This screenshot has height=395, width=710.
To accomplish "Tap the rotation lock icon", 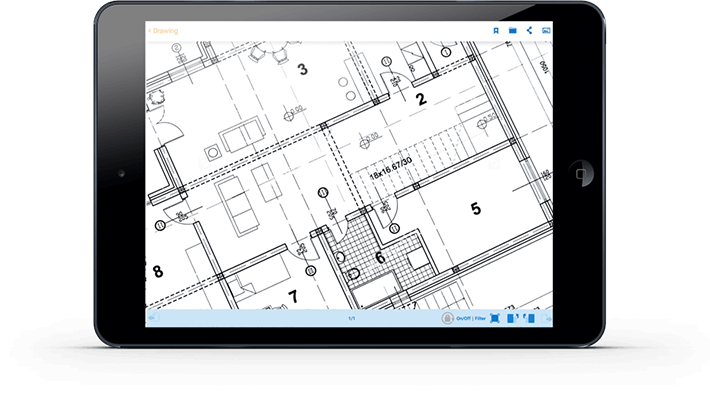I will tap(447, 318).
